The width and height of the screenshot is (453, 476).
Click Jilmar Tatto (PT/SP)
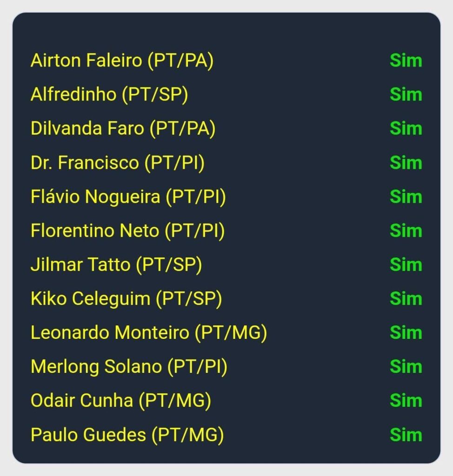pyautogui.click(x=116, y=265)
